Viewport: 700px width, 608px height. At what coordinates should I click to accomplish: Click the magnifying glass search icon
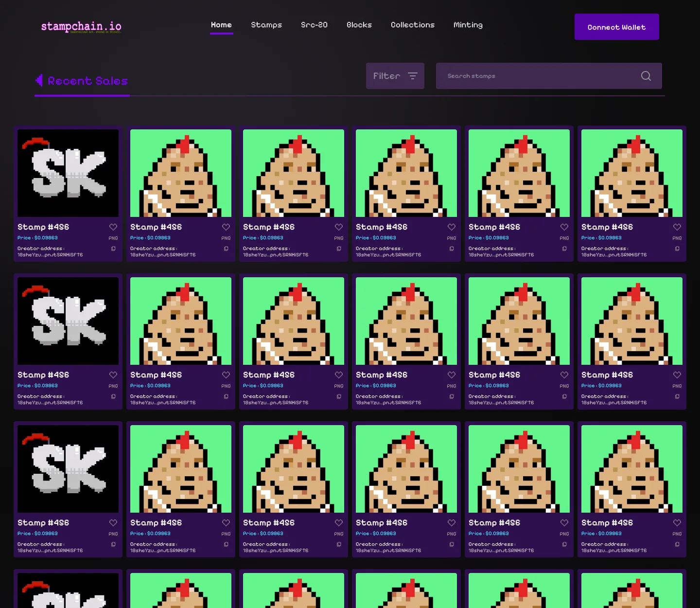click(x=646, y=76)
